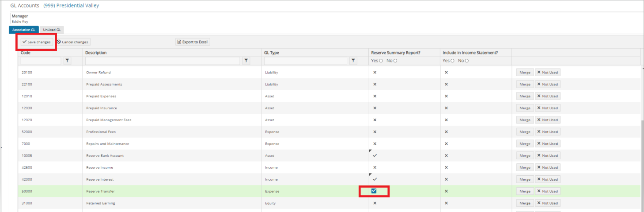Click the Save changes button
The image size is (644, 212).
click(x=36, y=42)
